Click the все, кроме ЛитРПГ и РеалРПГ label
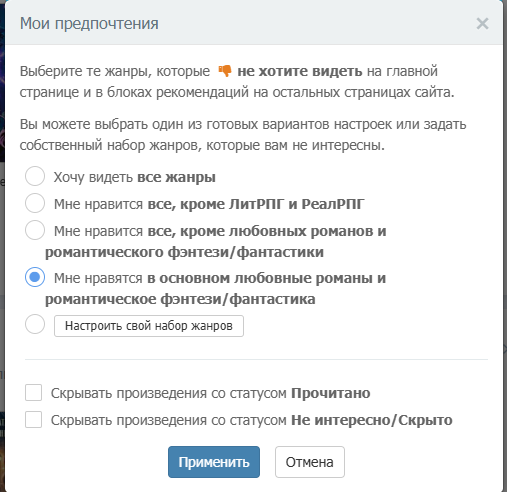This screenshot has height=492, width=507. 256,204
